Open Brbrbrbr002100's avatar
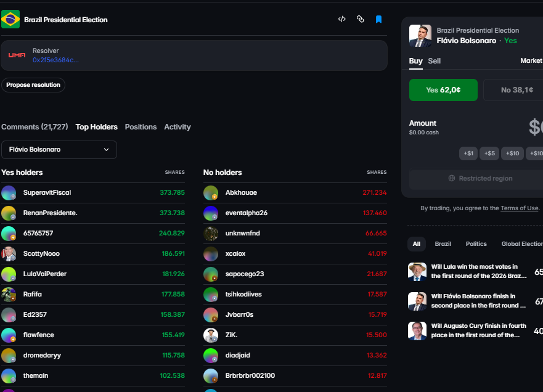 (211, 376)
